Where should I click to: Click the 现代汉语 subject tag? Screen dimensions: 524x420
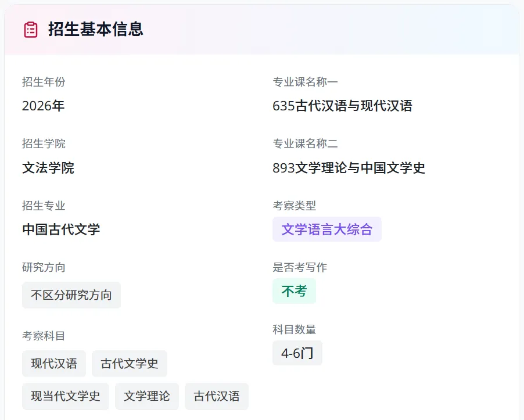tap(54, 364)
